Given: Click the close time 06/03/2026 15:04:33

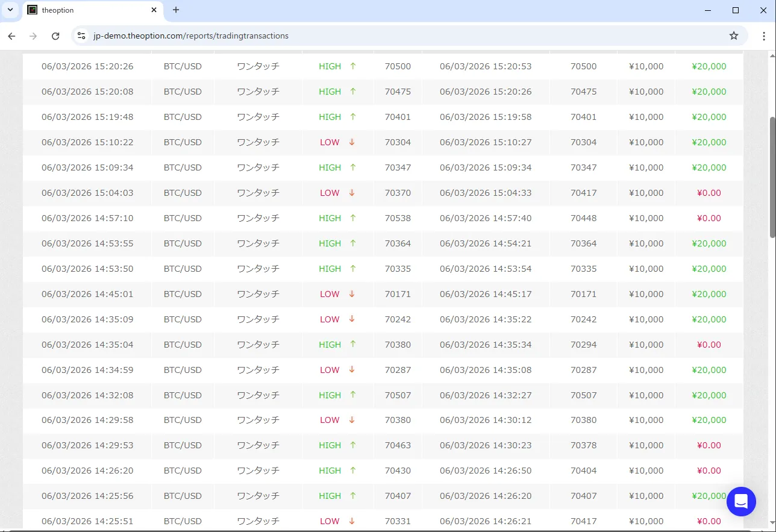Looking at the screenshot, I should [x=486, y=193].
